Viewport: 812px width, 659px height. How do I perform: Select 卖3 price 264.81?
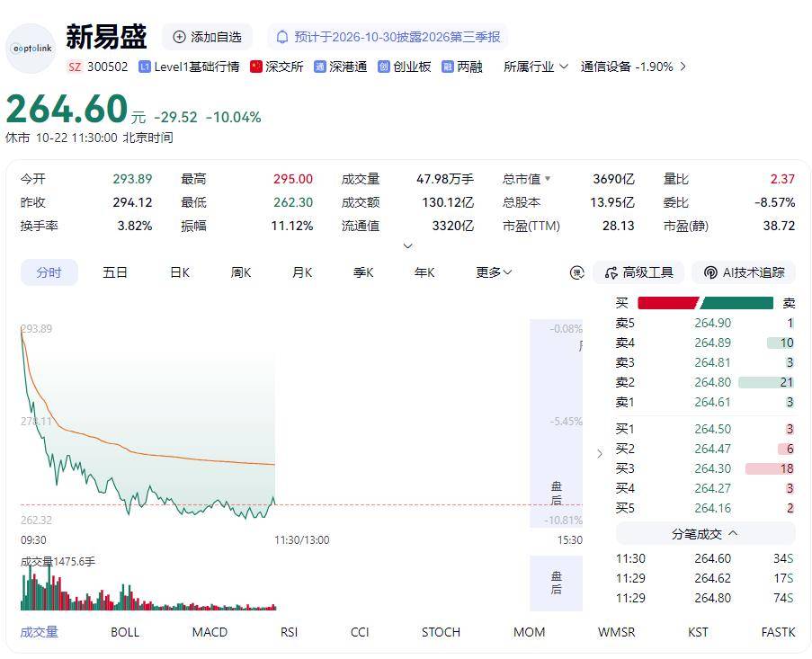[712, 362]
